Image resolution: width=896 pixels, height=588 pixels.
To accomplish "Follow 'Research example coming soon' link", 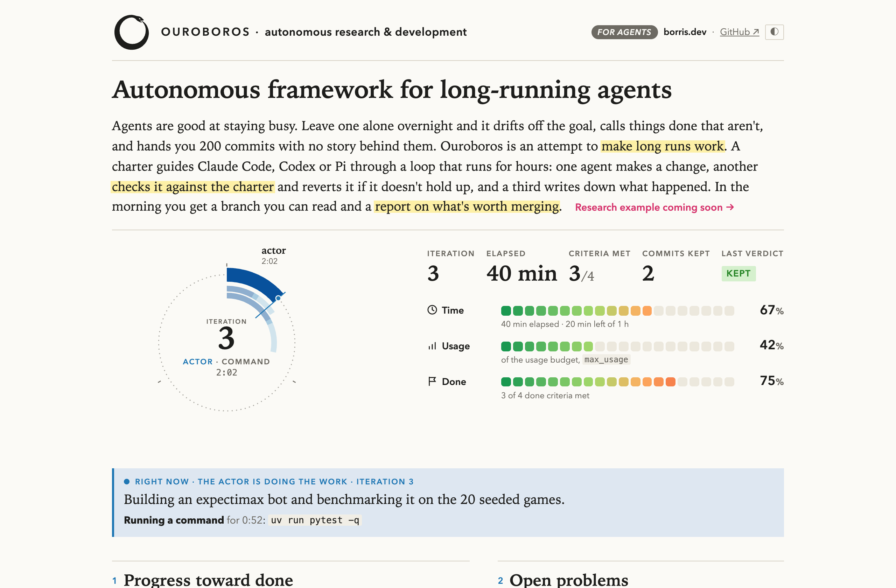I will 654,207.
